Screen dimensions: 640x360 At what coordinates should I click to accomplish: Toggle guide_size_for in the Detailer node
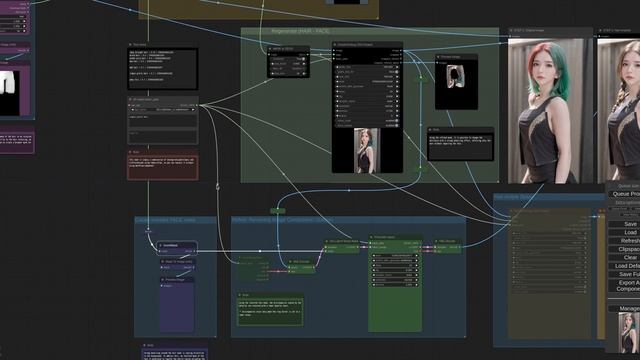click(x=367, y=72)
